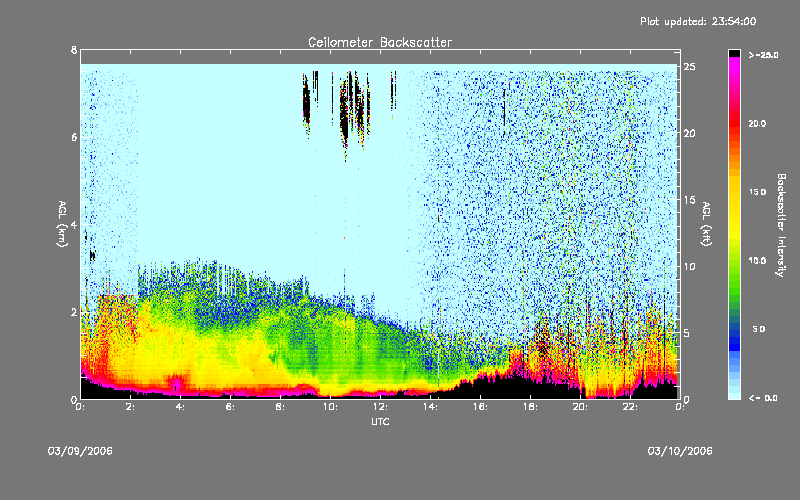This screenshot has width=800, height=500.
Task: Click the "AGL (km)" axis label
Action: tap(62, 224)
